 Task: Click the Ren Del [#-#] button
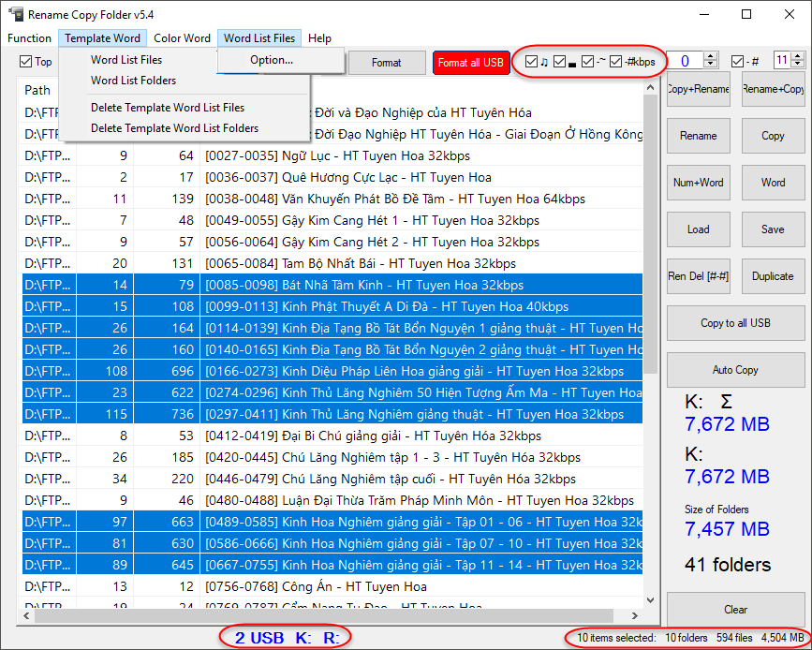pyautogui.click(x=698, y=276)
